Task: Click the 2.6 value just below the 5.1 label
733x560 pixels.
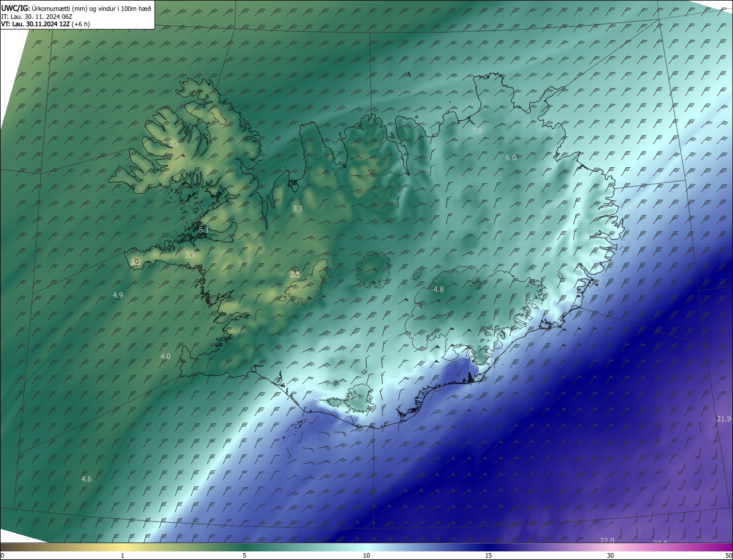Action: tap(190, 255)
